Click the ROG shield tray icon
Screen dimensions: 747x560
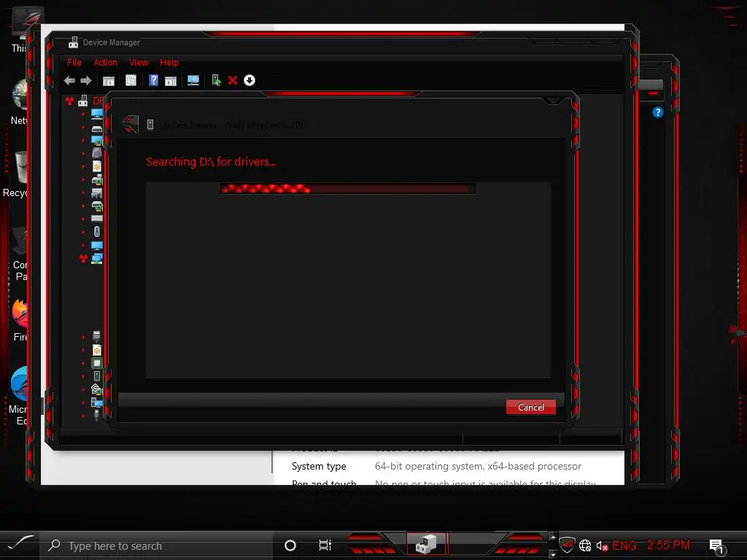(567, 545)
